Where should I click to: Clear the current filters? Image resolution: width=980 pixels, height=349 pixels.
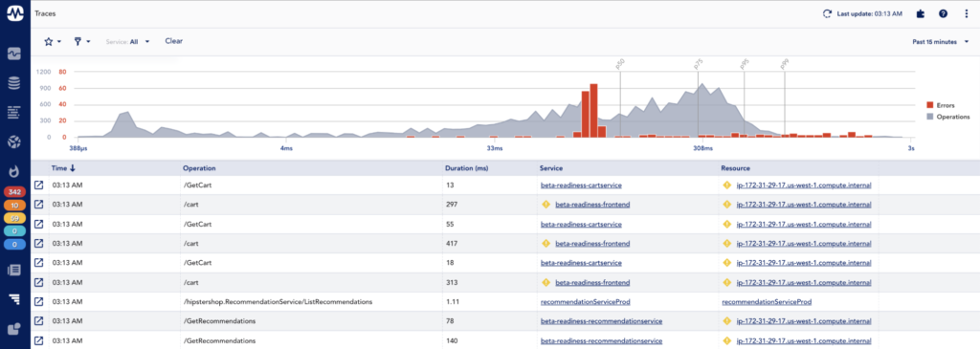click(174, 41)
